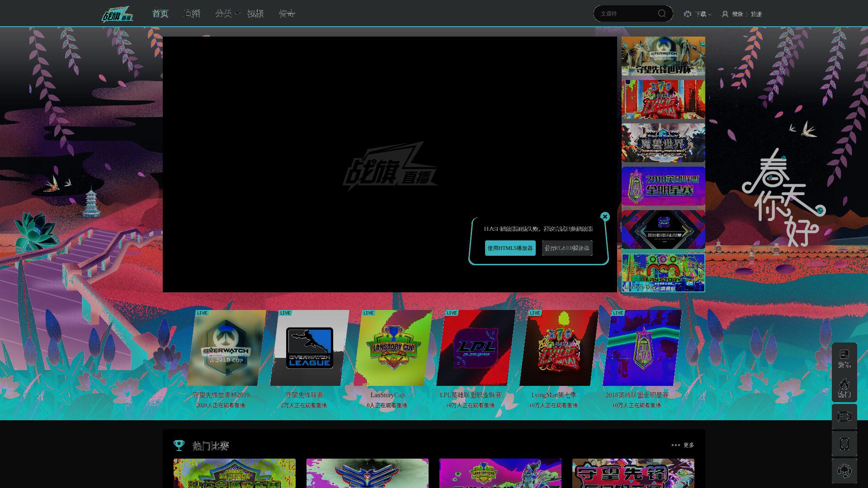
Task: Click 守望先锋联赛 title text
Action: tap(304, 395)
